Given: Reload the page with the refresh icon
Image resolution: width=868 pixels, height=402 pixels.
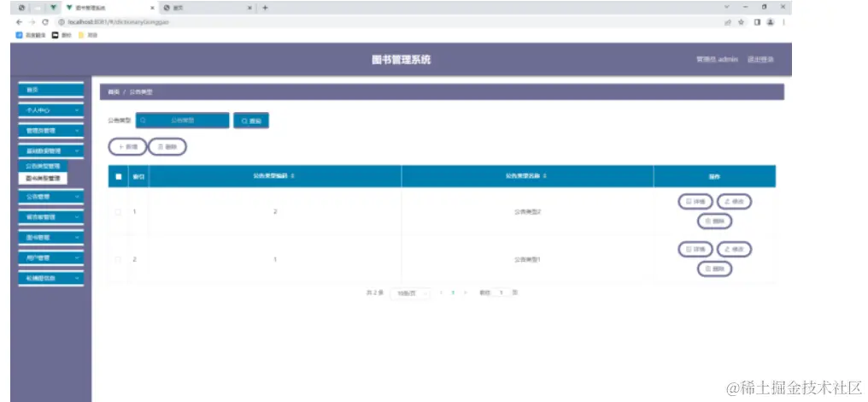Looking at the screenshot, I should pos(45,21).
